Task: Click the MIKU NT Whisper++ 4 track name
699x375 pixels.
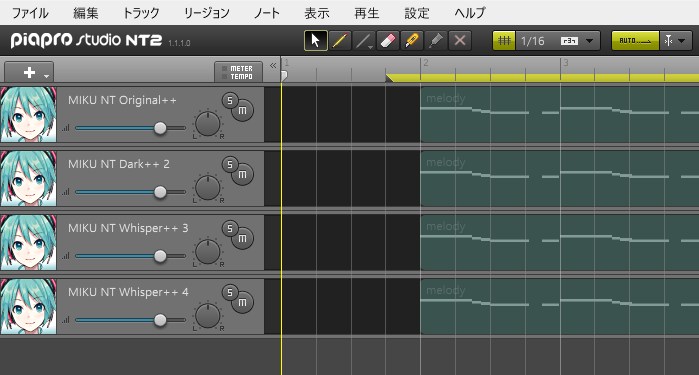Action: pyautogui.click(x=128, y=293)
